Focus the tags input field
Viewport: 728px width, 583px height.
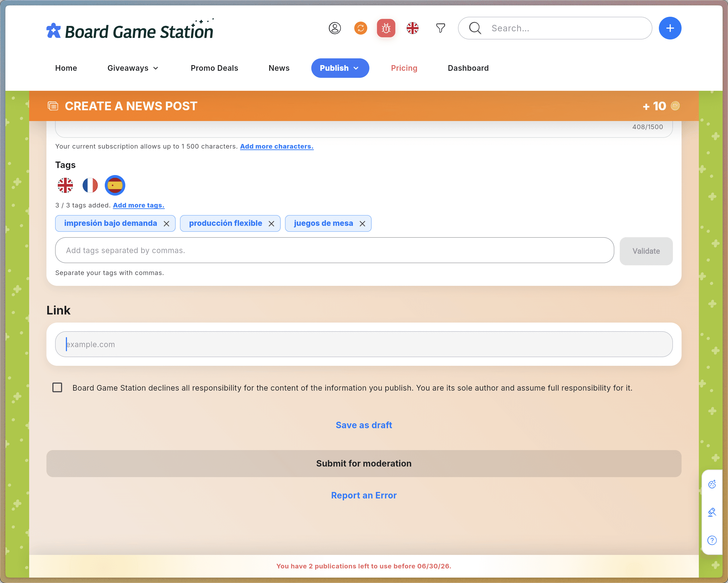pos(334,250)
